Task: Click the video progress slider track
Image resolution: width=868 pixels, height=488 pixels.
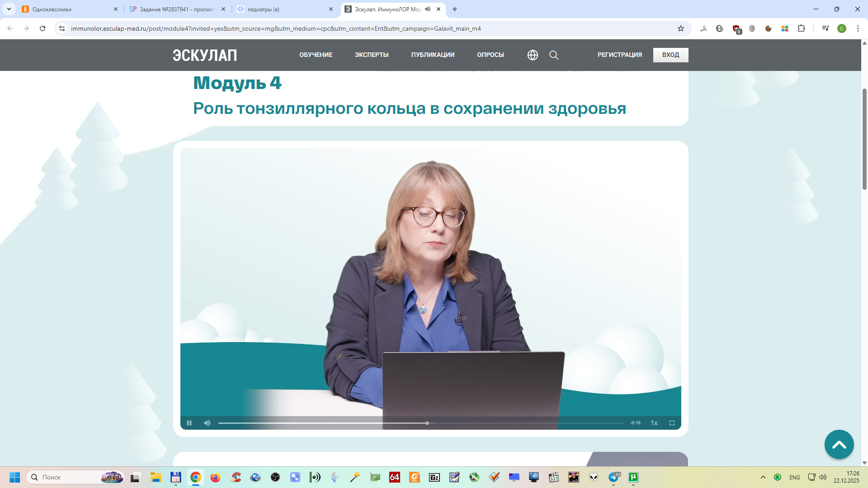Action: pos(520,423)
